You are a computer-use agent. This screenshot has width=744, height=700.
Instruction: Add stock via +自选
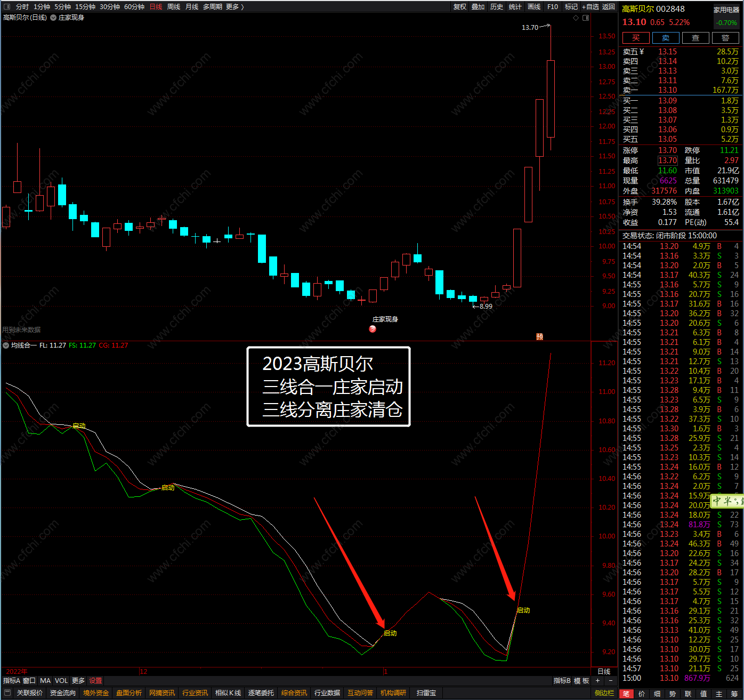pos(591,7)
